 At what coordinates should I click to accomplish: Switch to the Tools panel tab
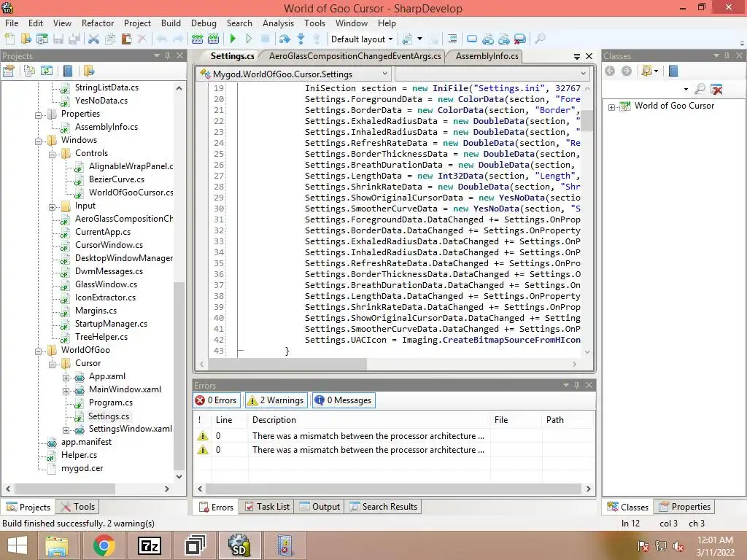[77, 507]
